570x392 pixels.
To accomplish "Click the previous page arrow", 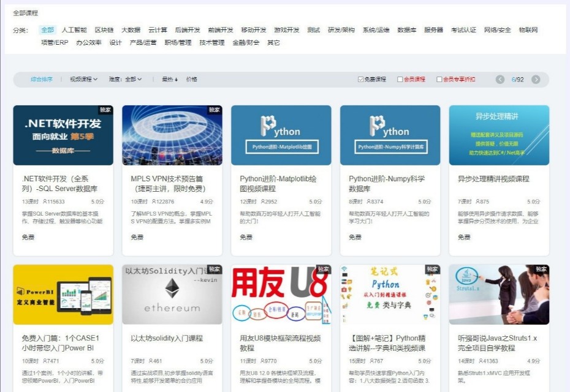I will 500,79.
